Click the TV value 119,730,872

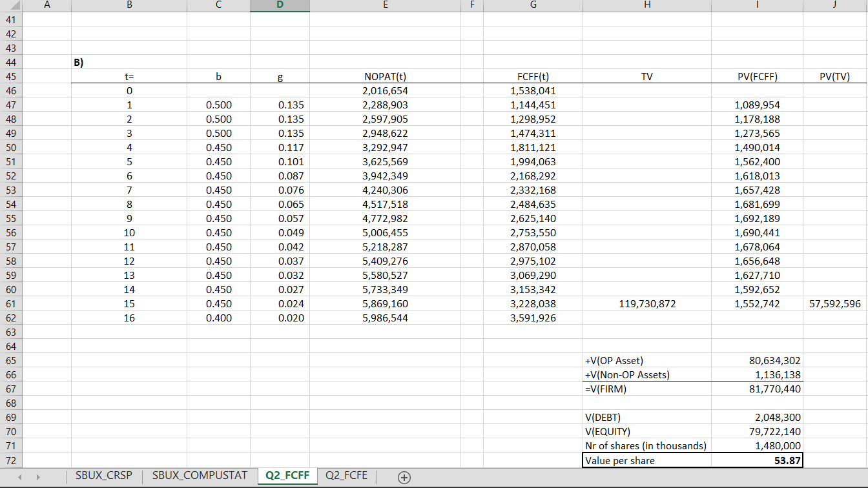(x=646, y=303)
